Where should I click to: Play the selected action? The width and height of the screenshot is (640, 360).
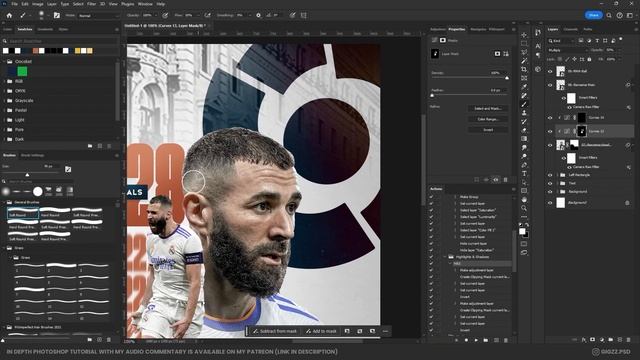[476, 340]
